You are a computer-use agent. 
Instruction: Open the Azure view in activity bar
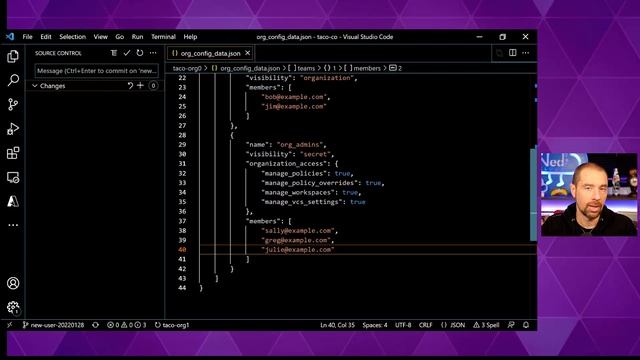[x=13, y=201]
